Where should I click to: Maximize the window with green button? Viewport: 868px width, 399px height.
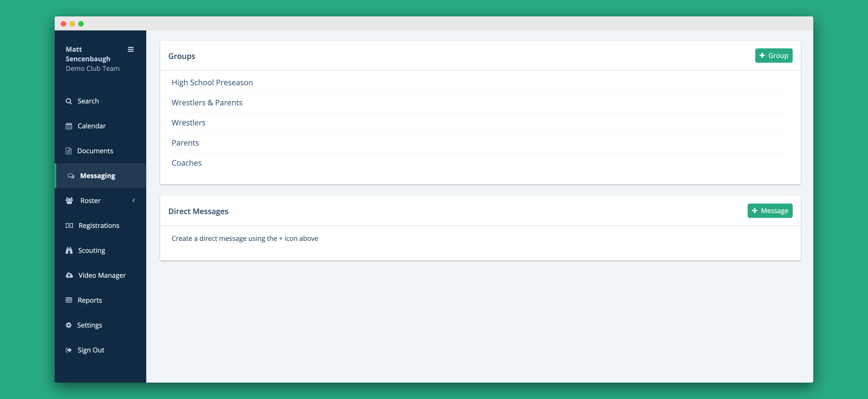click(x=81, y=24)
